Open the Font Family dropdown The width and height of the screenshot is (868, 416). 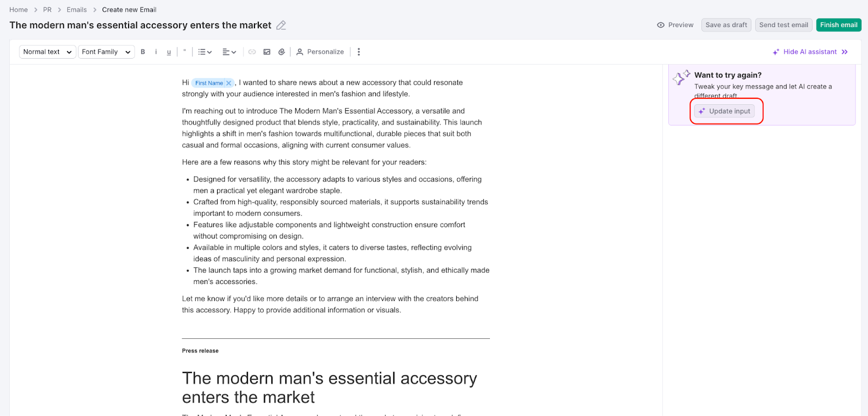click(106, 52)
